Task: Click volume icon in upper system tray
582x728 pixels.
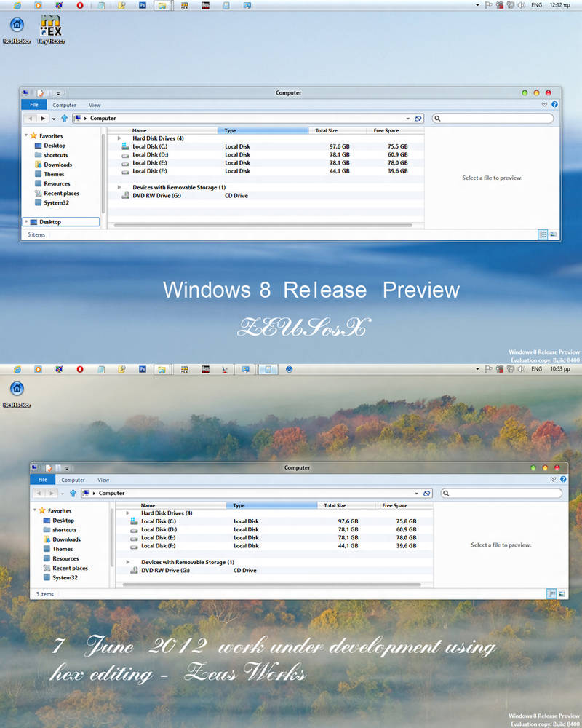Action: pyautogui.click(x=521, y=5)
